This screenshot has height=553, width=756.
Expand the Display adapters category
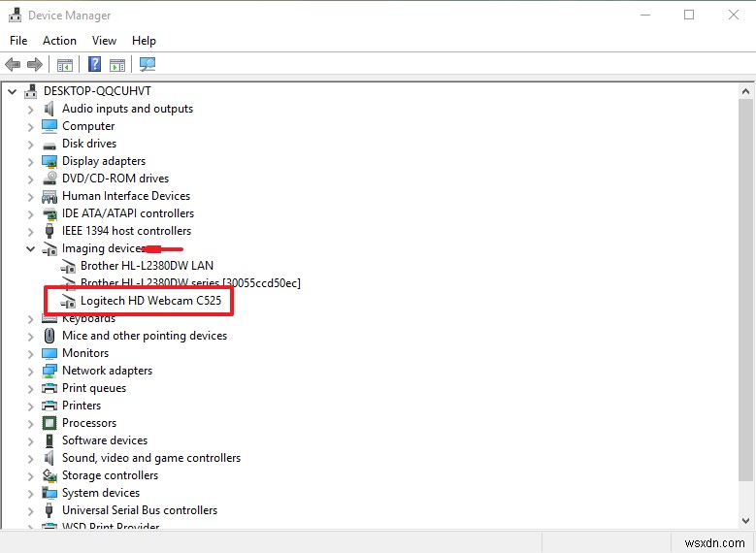30,161
